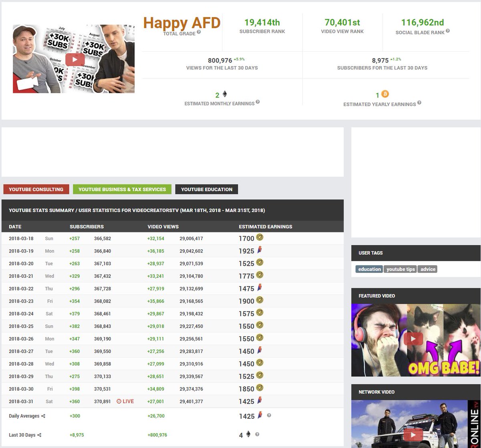Click the help icon beside Social Blade Rank
The width and height of the screenshot is (481, 448).
(x=447, y=31)
